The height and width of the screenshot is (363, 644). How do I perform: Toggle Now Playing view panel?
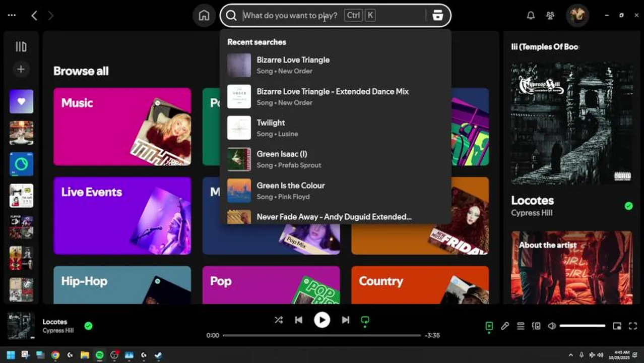click(489, 326)
